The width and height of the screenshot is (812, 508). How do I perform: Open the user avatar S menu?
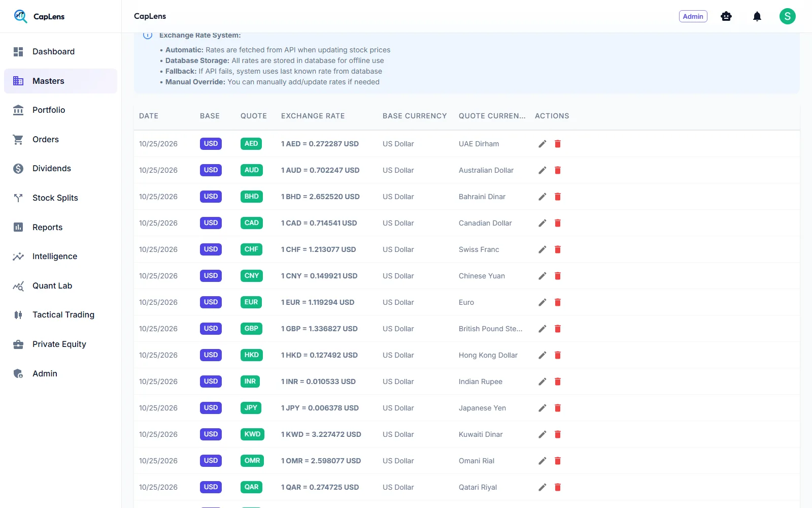pos(788,16)
